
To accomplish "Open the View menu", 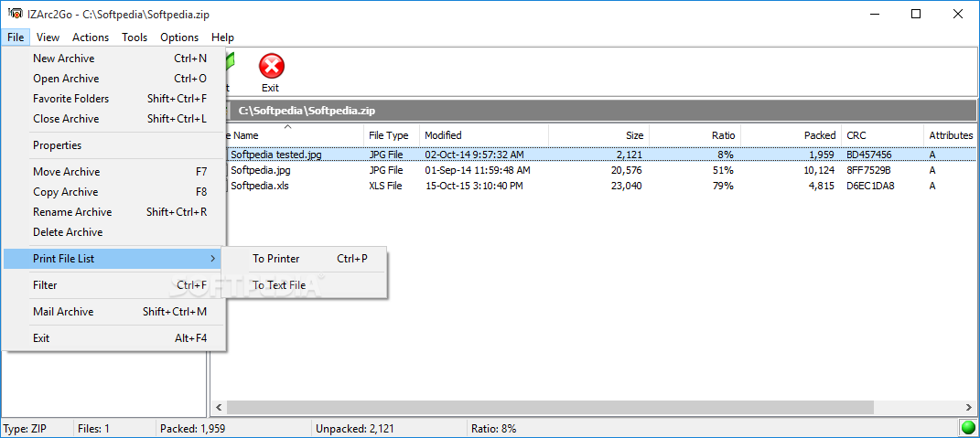I will click(x=48, y=37).
